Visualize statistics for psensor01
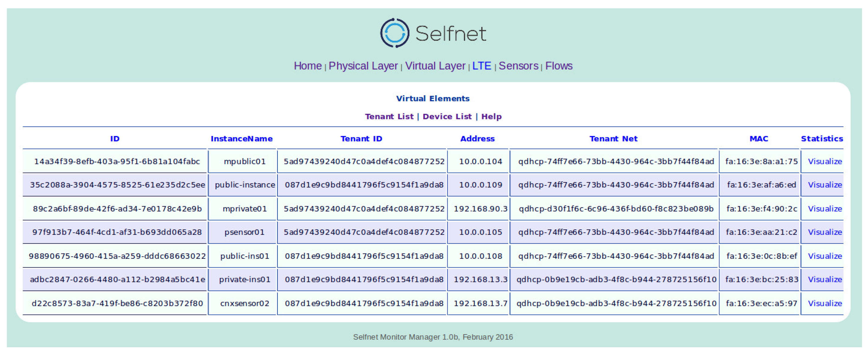This screenshot has width=868, height=354. (825, 232)
